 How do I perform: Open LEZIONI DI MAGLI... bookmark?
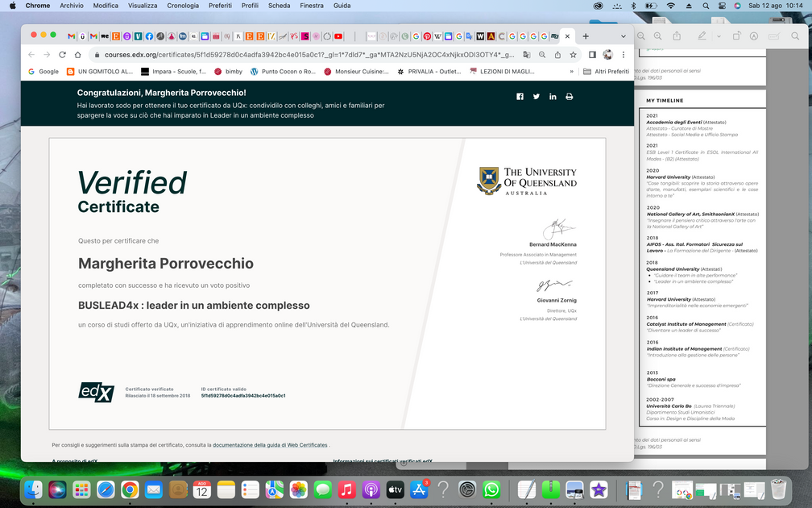tap(502, 72)
